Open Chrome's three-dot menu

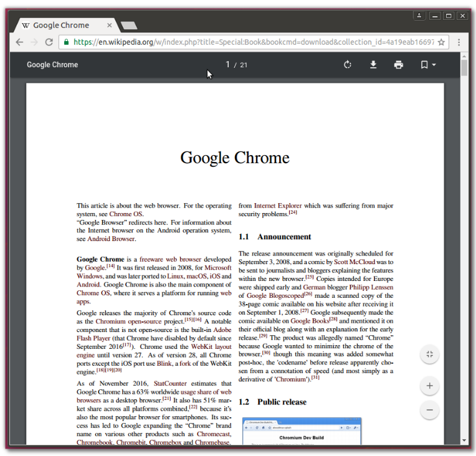459,42
